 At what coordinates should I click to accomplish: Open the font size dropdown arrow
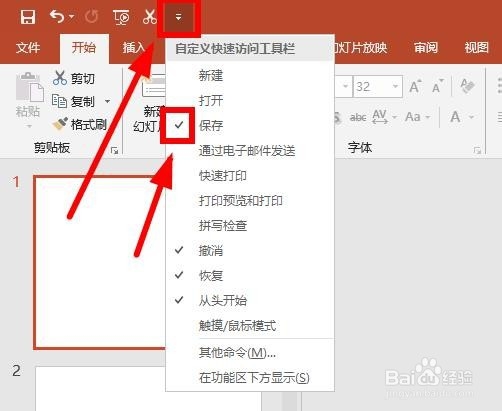(x=395, y=86)
